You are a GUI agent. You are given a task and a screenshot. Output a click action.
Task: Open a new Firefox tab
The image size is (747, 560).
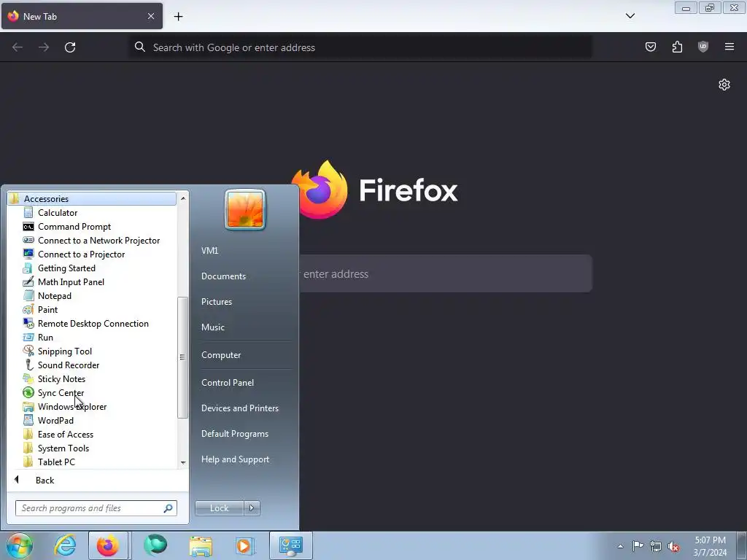coord(178,17)
